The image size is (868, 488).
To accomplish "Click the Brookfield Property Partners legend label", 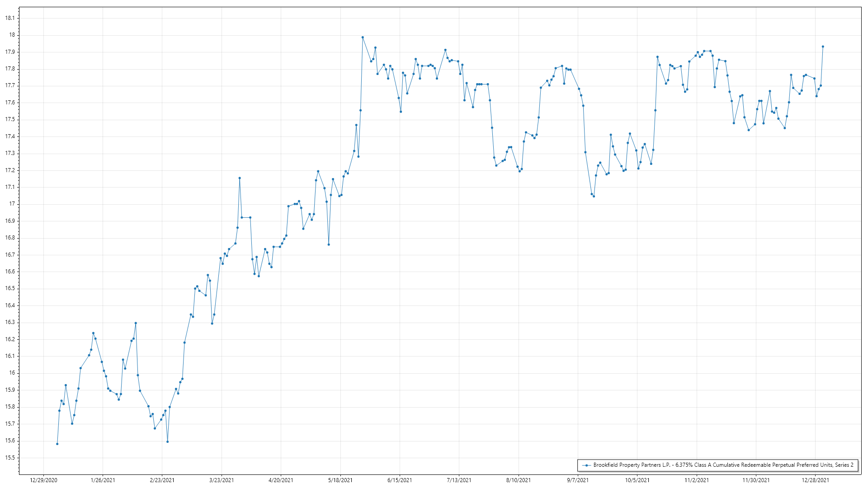I will [723, 465].
